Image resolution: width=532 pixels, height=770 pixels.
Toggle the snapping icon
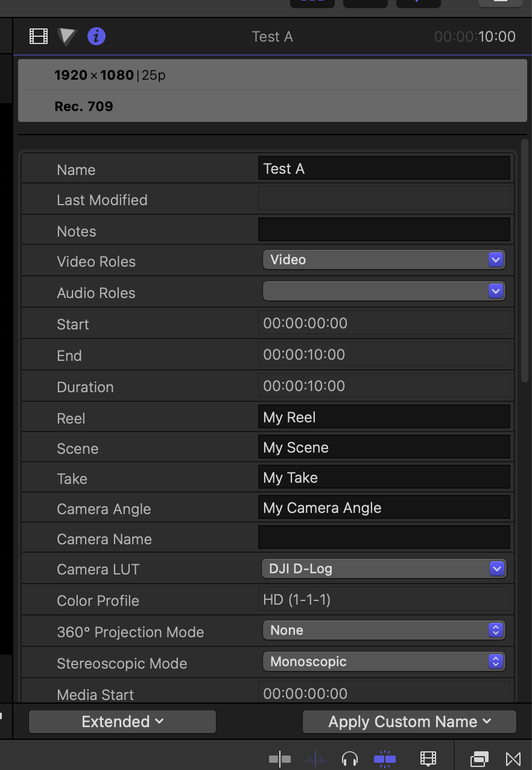coord(385,759)
